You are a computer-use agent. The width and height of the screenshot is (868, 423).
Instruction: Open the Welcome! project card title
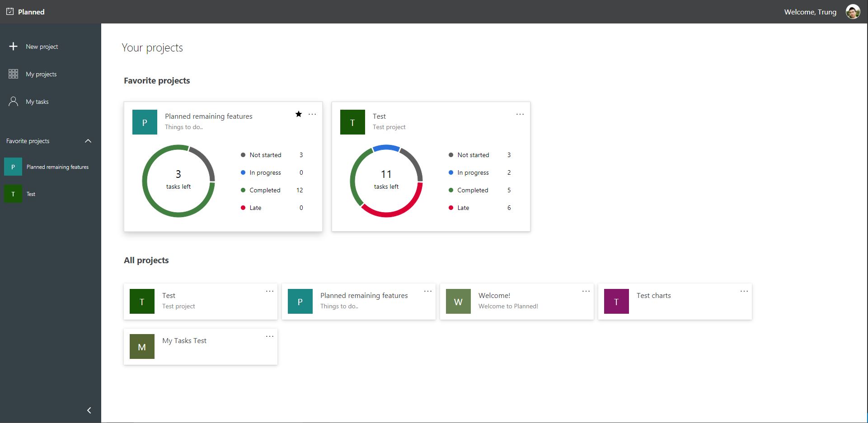click(x=494, y=296)
